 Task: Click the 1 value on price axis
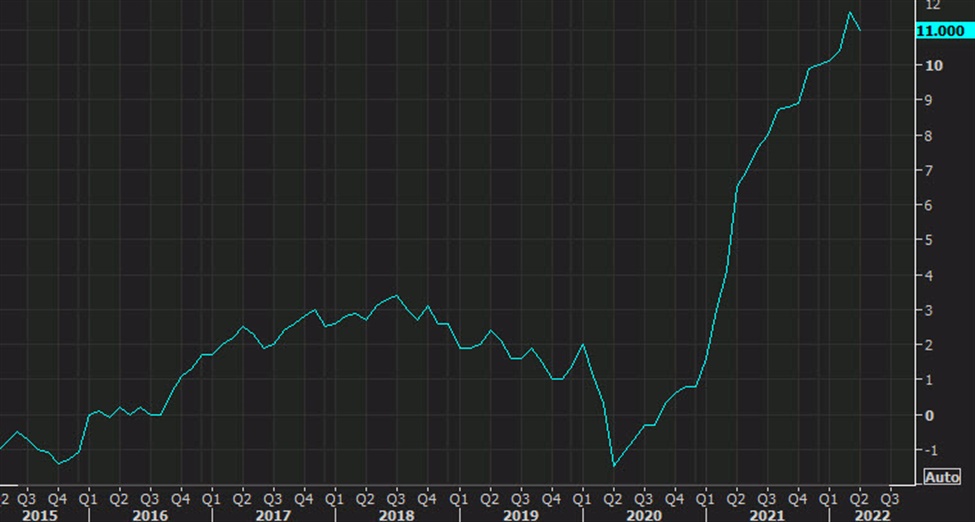click(930, 380)
